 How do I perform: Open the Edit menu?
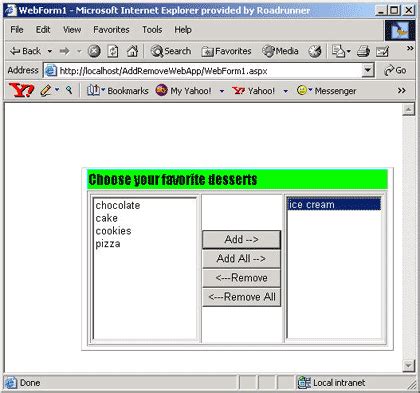coord(43,30)
